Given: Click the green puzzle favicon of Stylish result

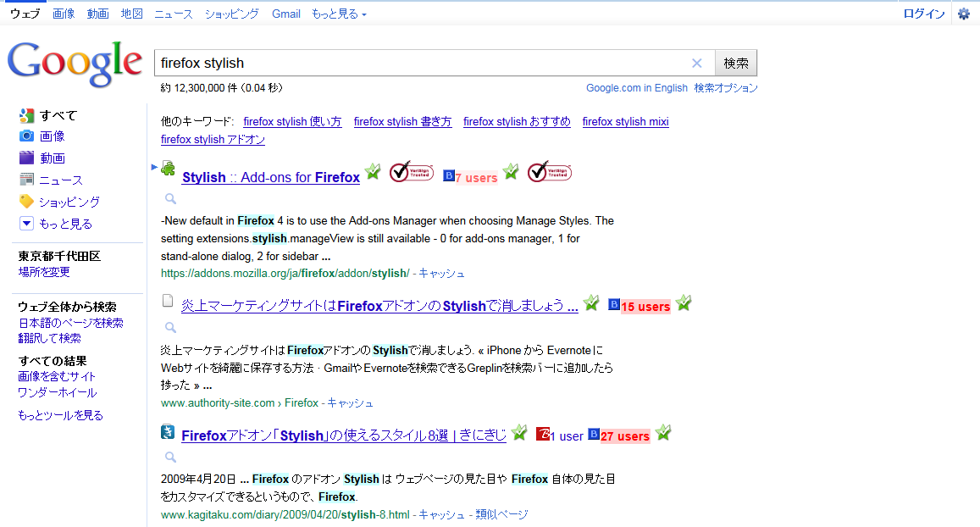Looking at the screenshot, I should [x=168, y=168].
